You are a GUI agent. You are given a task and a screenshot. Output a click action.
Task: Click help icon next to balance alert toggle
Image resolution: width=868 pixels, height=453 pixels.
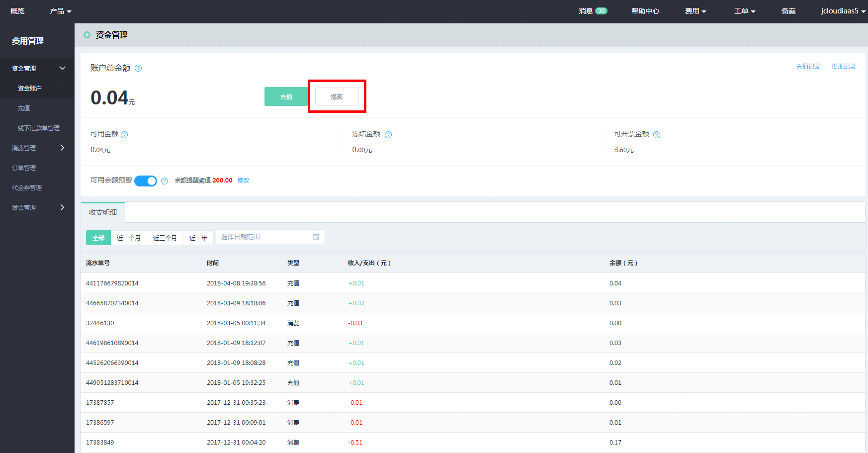pyautogui.click(x=165, y=181)
